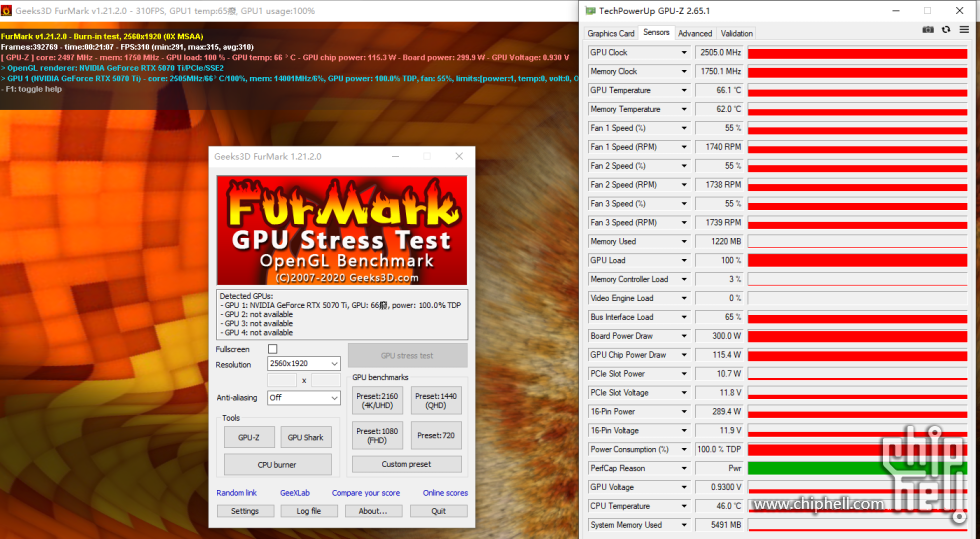The image size is (980, 539).
Task: Expand the 16-Pin Power dropdown
Action: (684, 411)
